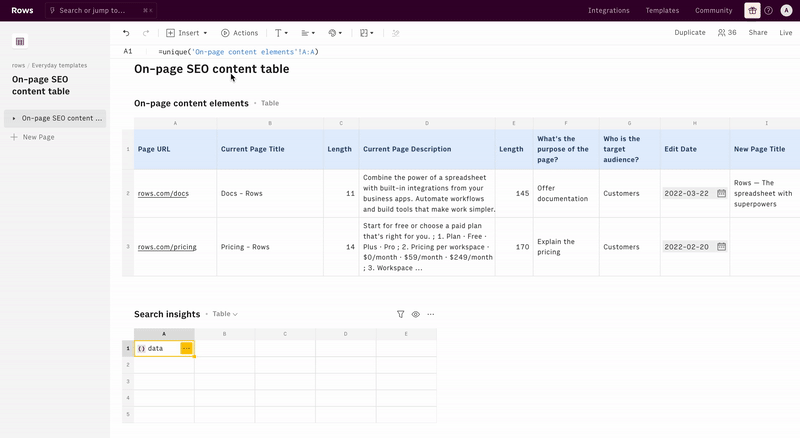Open the calendar picker for 2022-03-22
Image resolution: width=800 pixels, height=438 pixels.
(721, 193)
